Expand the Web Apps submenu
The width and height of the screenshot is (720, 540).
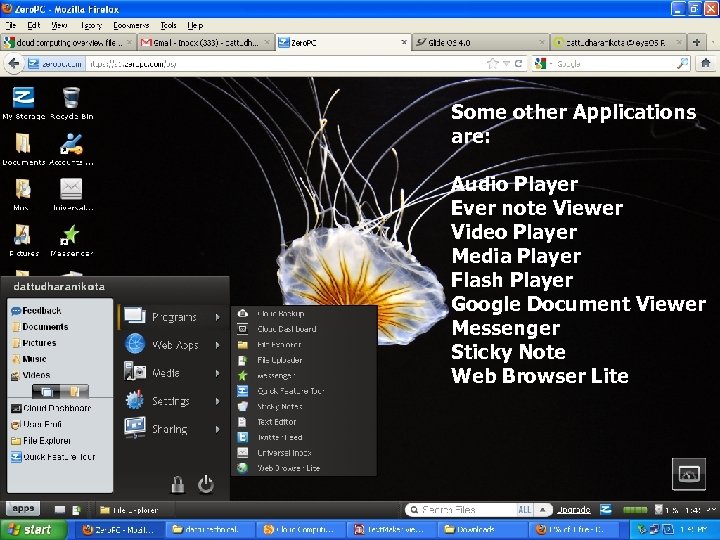click(x=175, y=345)
